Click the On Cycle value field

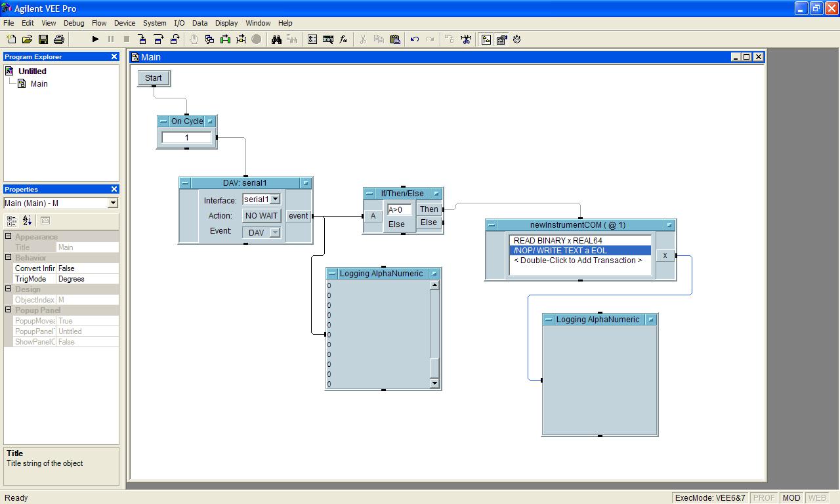click(x=186, y=138)
